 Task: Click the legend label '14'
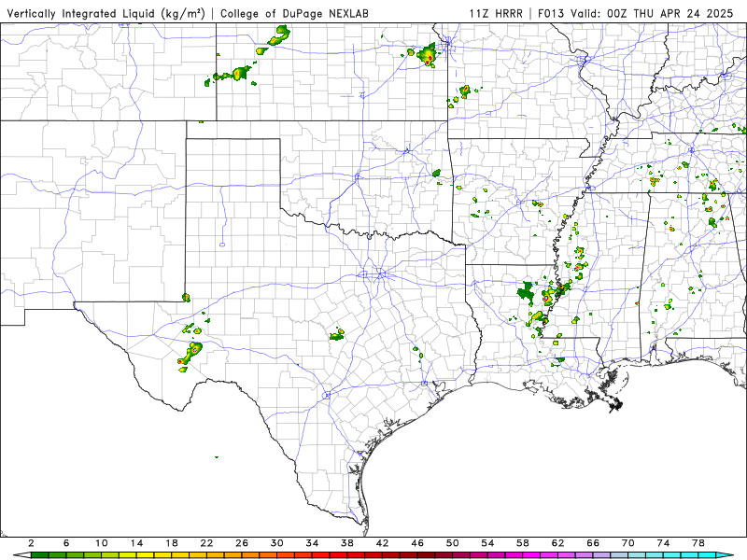click(x=136, y=543)
